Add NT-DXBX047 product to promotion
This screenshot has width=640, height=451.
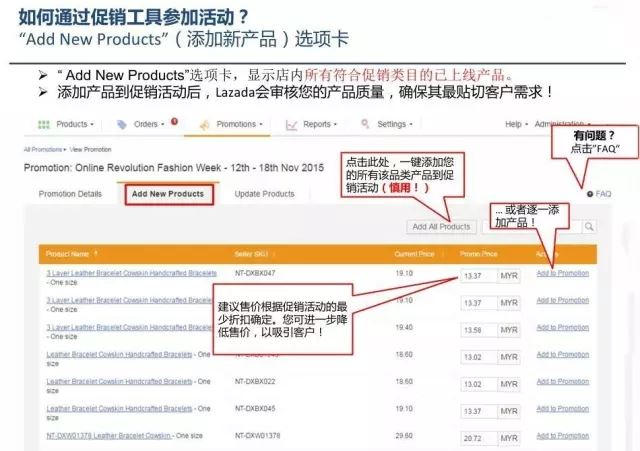pyautogui.click(x=562, y=273)
